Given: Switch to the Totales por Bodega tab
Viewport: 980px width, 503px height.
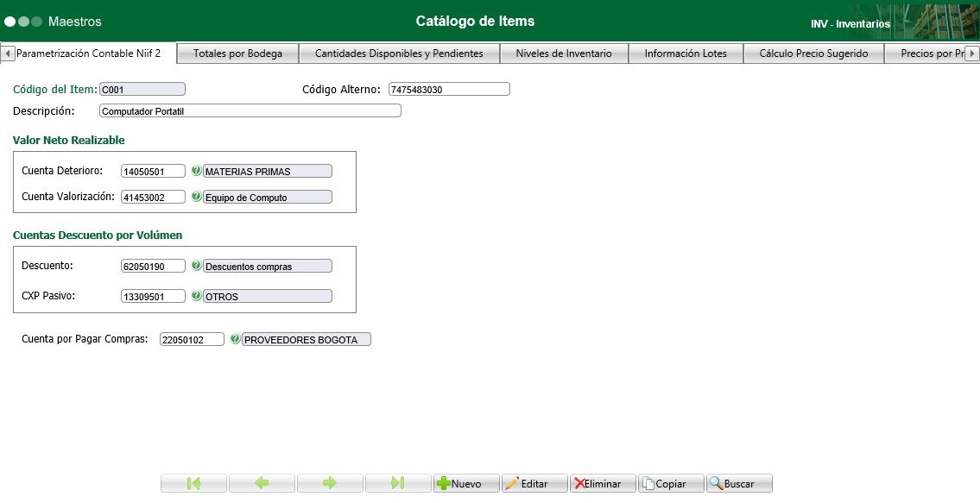Looking at the screenshot, I should (237, 53).
